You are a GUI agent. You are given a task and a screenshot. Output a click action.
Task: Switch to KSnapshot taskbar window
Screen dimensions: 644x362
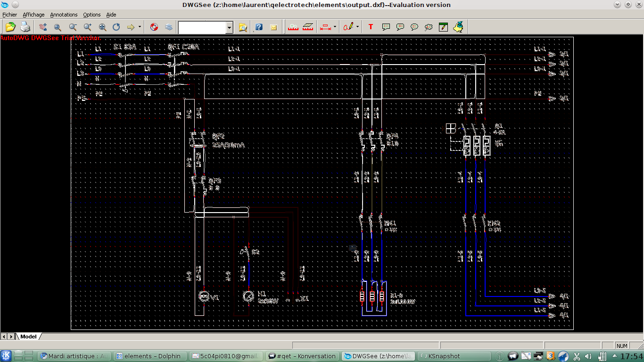click(x=454, y=356)
